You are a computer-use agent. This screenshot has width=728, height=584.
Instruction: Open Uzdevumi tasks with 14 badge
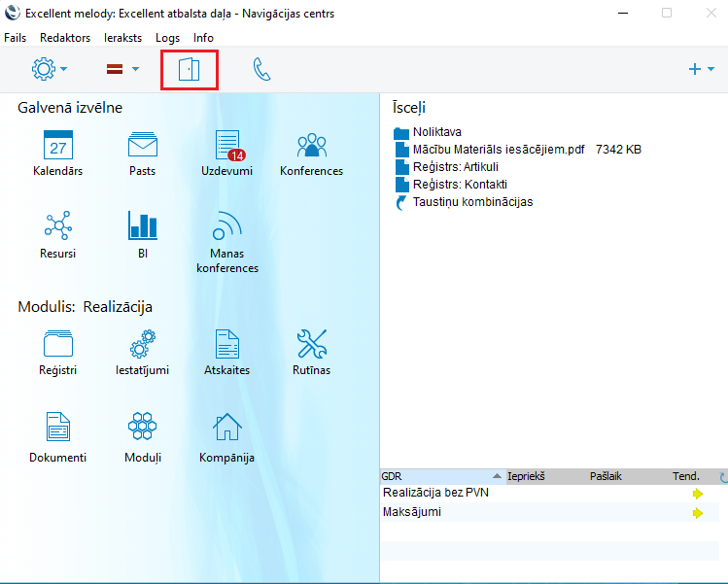[226, 147]
